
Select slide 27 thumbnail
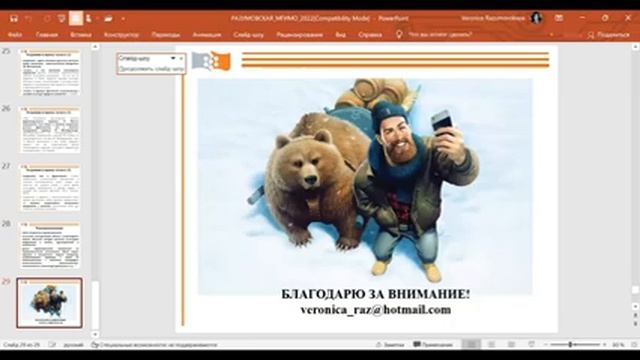pyautogui.click(x=50, y=188)
